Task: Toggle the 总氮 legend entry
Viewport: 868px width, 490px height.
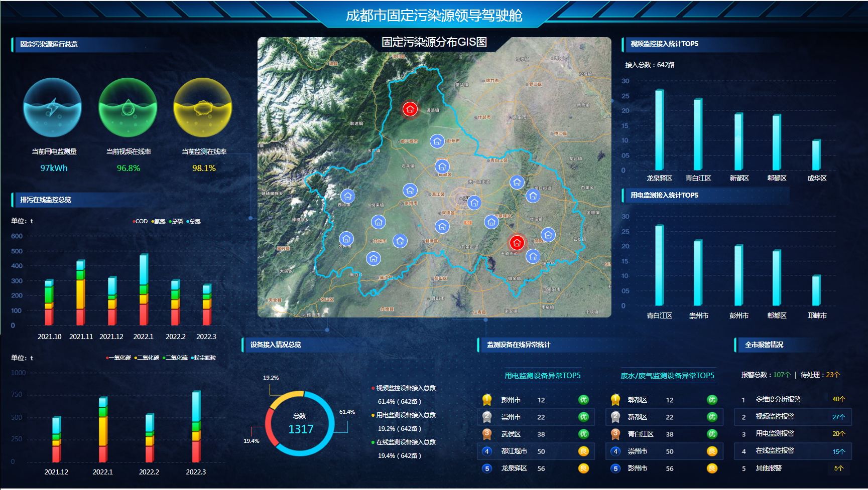Action: click(194, 221)
